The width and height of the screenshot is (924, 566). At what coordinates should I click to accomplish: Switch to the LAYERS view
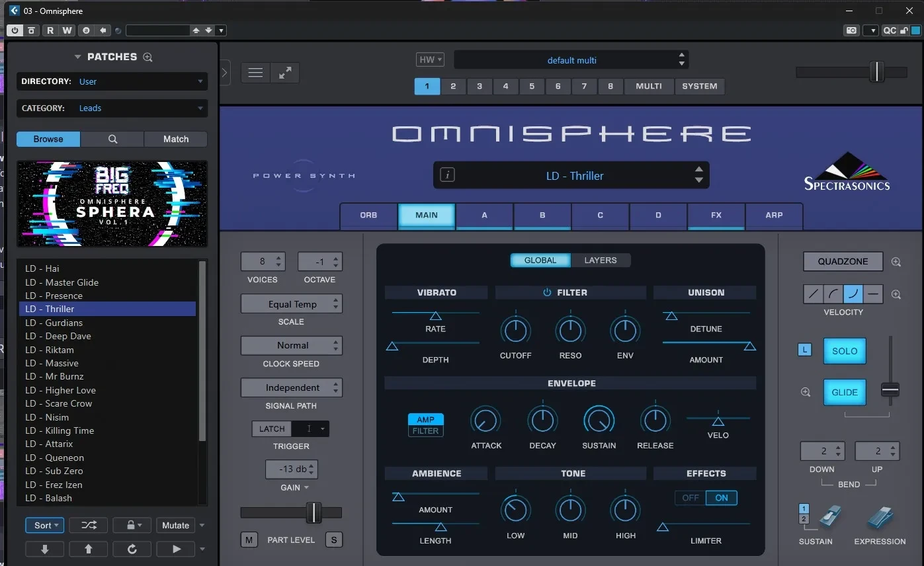(600, 260)
